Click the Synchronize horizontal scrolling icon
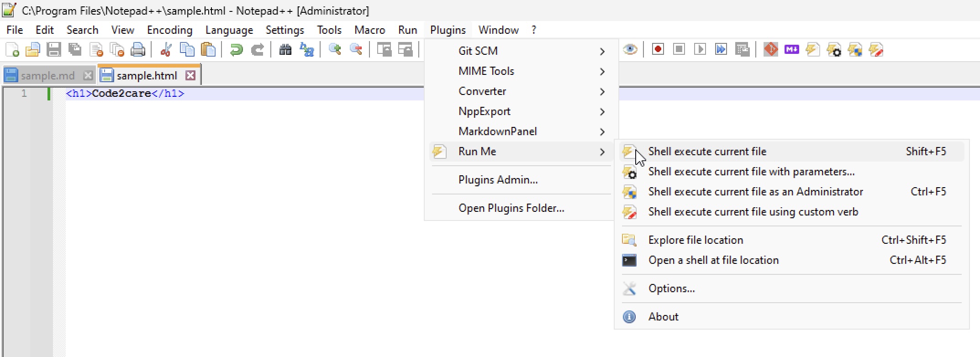Viewport: 980px width, 357px height. [x=405, y=49]
